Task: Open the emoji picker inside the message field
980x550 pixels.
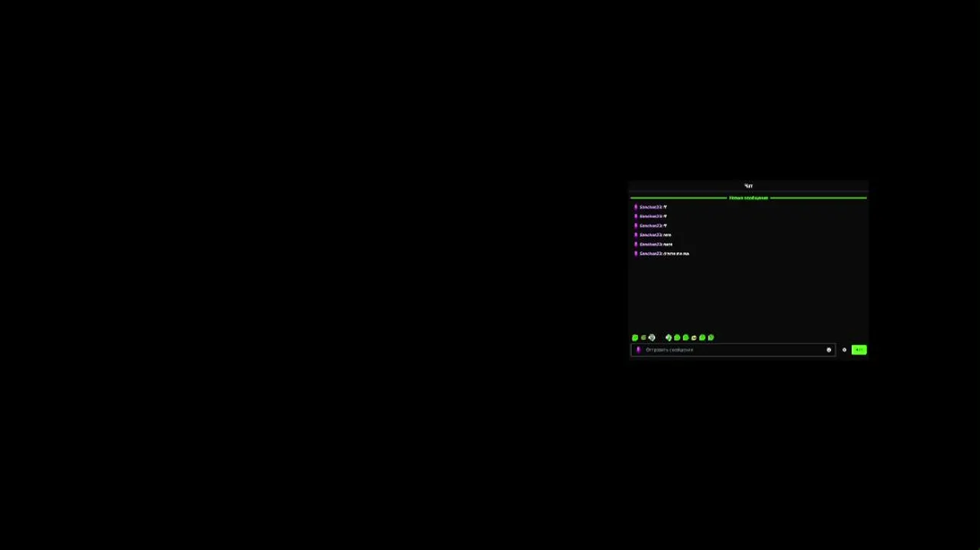Action: coord(829,350)
